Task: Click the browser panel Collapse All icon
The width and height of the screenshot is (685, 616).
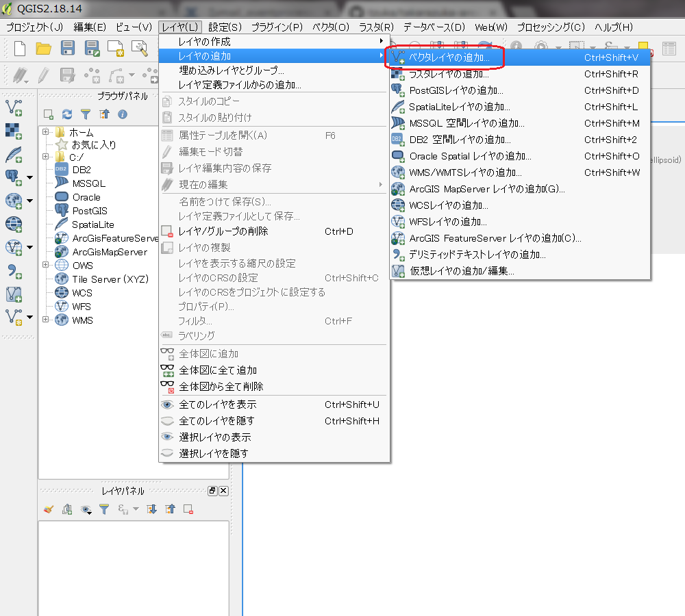Action: [x=104, y=114]
